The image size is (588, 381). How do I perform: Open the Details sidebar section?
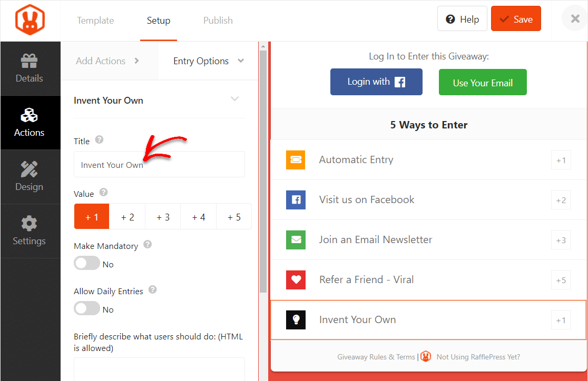(30, 68)
